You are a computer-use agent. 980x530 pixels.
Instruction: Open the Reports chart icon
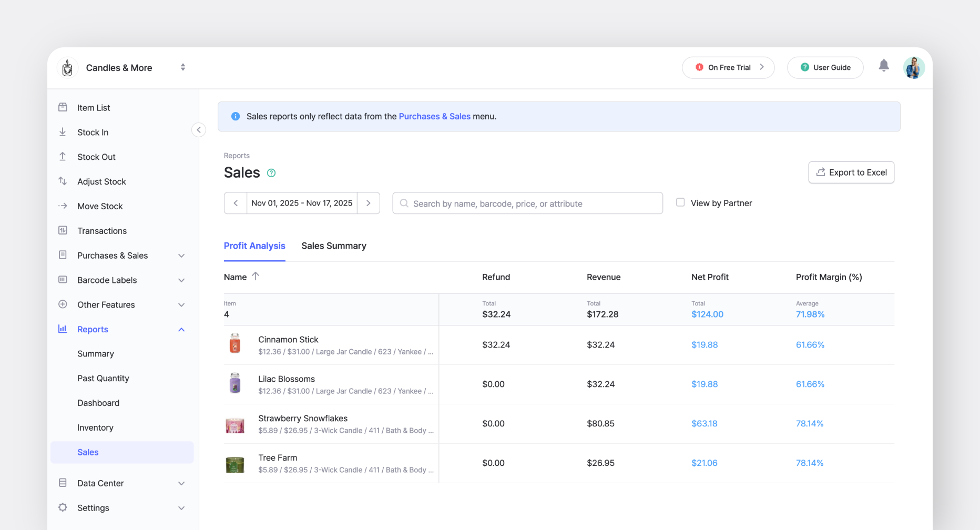click(62, 329)
